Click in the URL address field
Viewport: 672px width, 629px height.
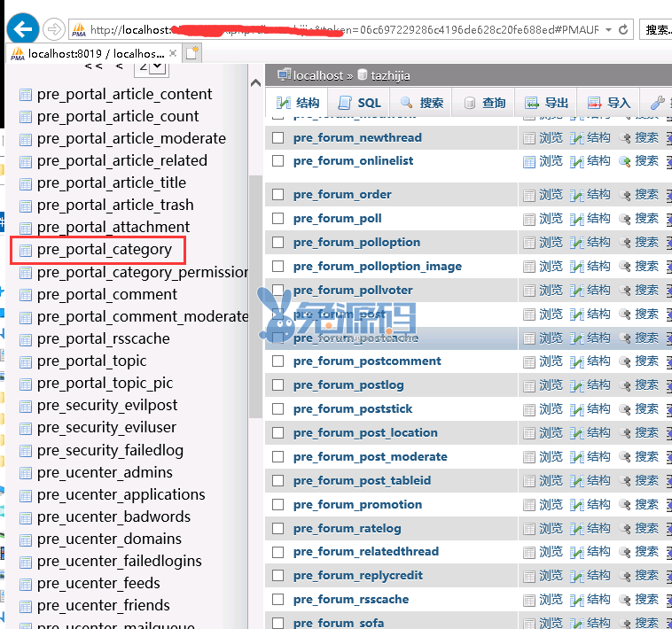point(343,29)
